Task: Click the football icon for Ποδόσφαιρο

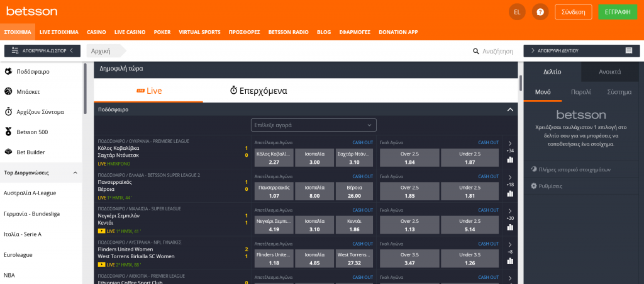Action: pos(8,72)
